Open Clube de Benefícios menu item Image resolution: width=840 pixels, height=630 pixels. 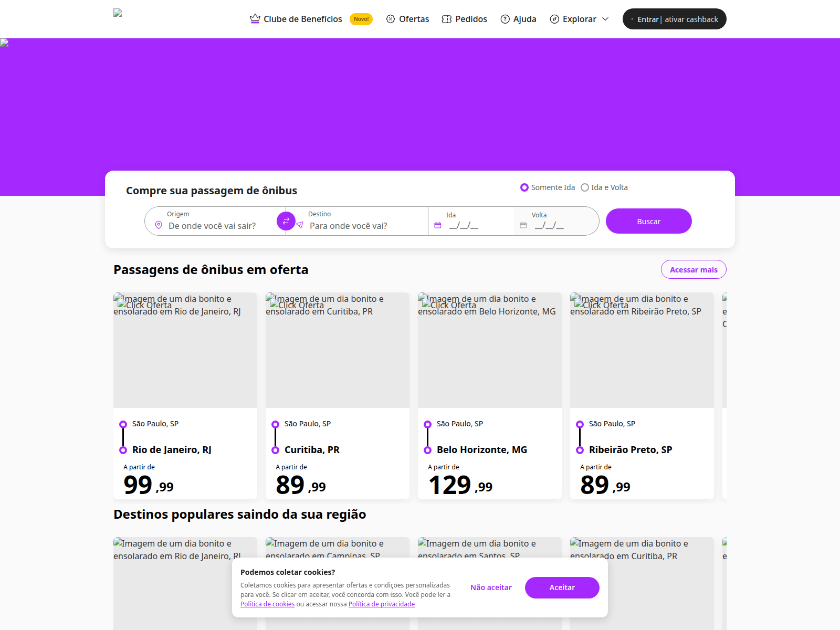pos(303,19)
